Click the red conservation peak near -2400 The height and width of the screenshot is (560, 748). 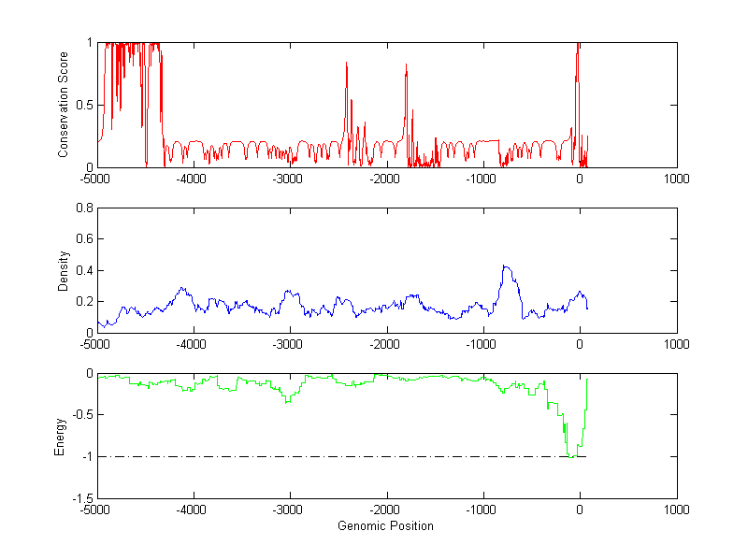click(347, 65)
